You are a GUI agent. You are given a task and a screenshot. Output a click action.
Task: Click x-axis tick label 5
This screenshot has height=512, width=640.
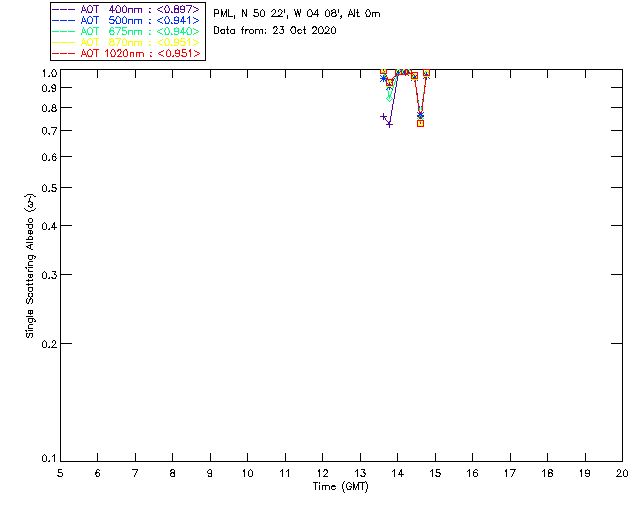[x=60, y=473]
